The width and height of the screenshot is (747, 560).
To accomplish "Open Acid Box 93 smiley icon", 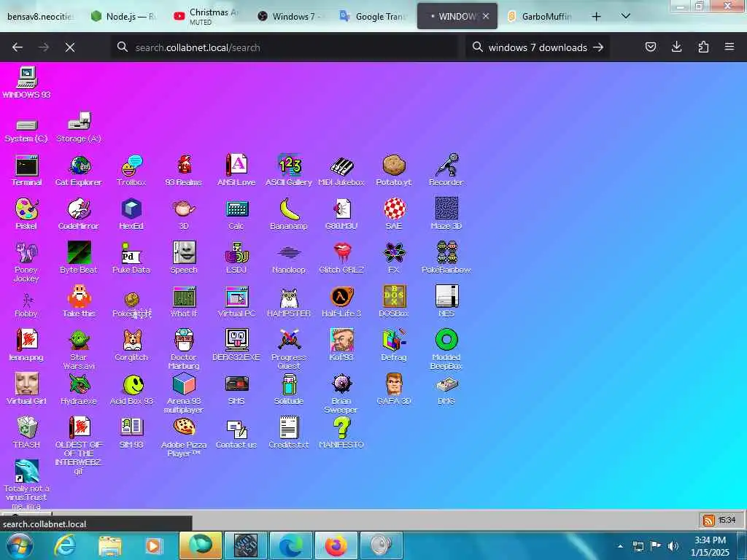I will (131, 389).
